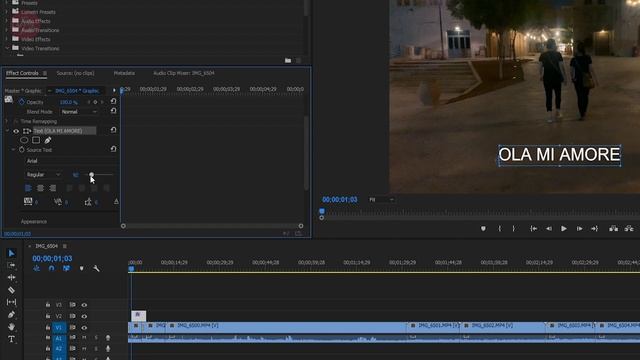Image resolution: width=640 pixels, height=360 pixels.
Task: Go to Out point
Action: (x=594, y=229)
